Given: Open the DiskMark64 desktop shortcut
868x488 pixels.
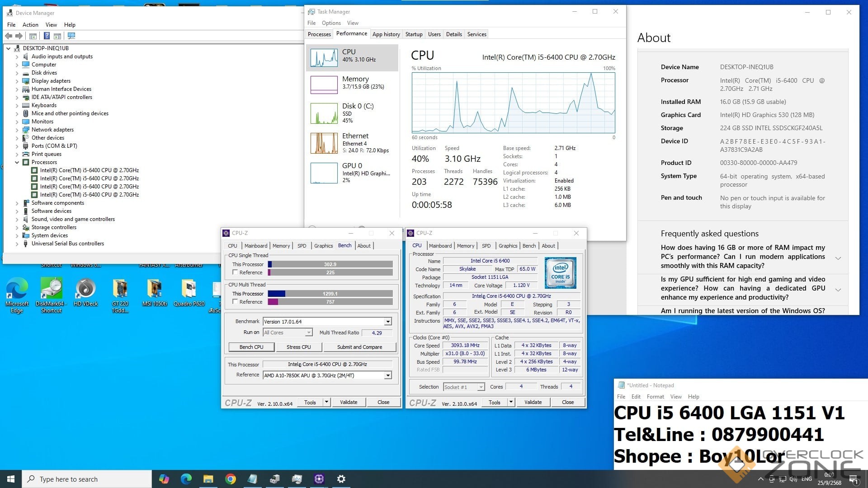Looking at the screenshot, I should 51,289.
